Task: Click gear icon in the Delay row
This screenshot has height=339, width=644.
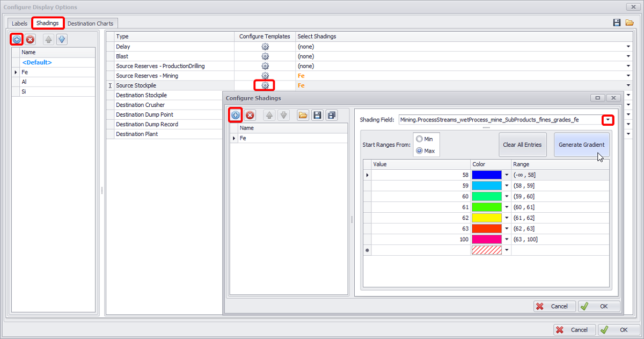Action: pyautogui.click(x=265, y=47)
